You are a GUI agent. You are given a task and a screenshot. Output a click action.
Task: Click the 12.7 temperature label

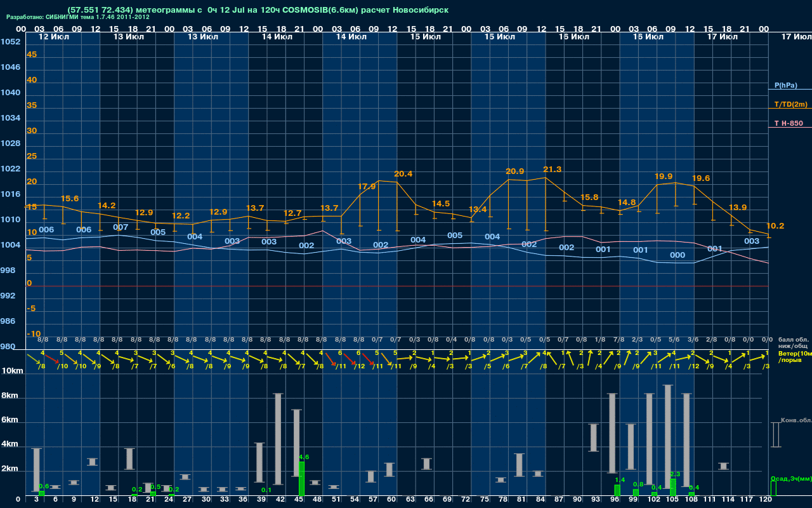pos(292,213)
